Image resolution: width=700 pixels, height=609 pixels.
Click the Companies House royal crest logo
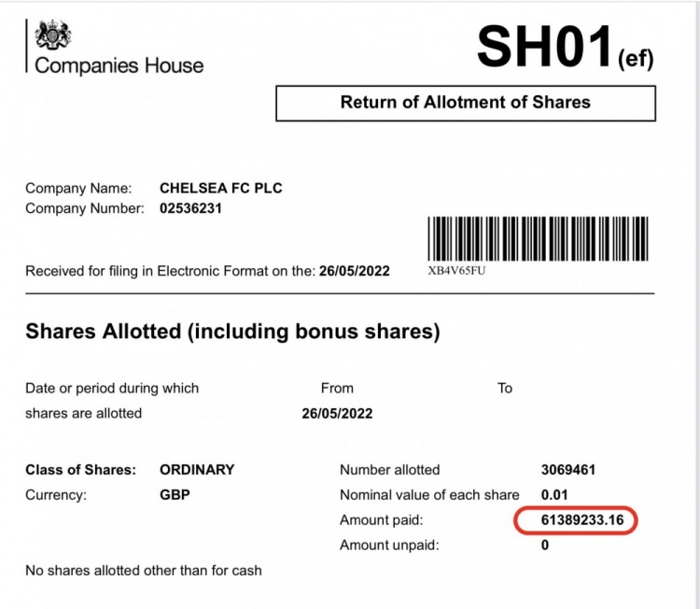(53, 35)
